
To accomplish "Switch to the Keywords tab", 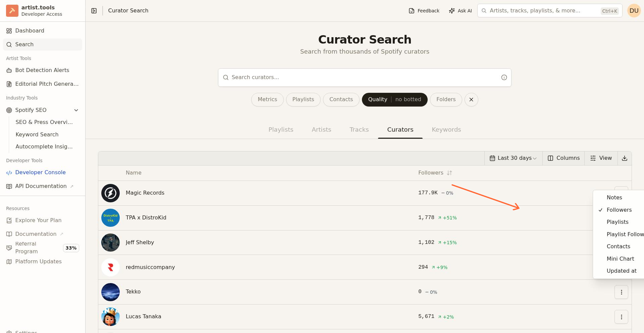I will pyautogui.click(x=446, y=130).
